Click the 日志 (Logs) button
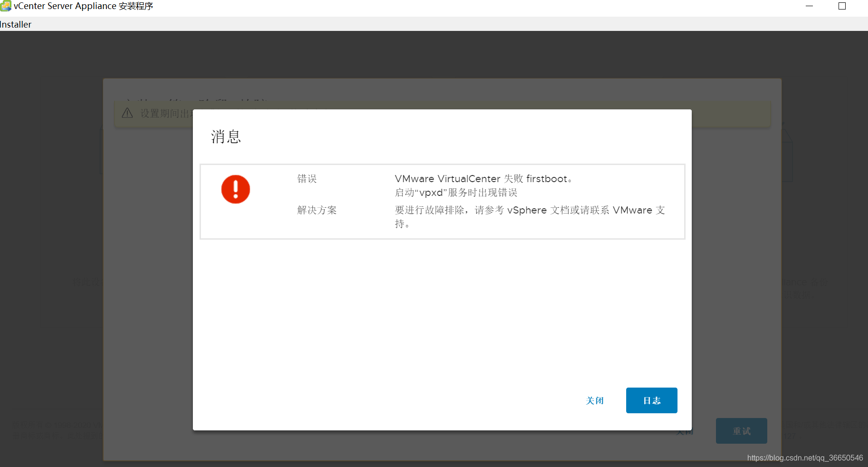The image size is (868, 467). point(651,400)
